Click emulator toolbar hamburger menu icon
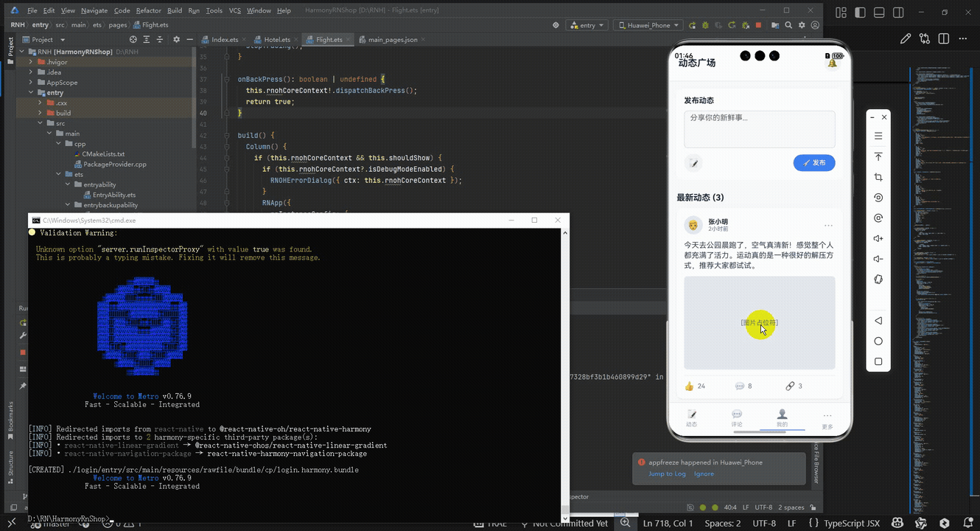 (x=878, y=136)
